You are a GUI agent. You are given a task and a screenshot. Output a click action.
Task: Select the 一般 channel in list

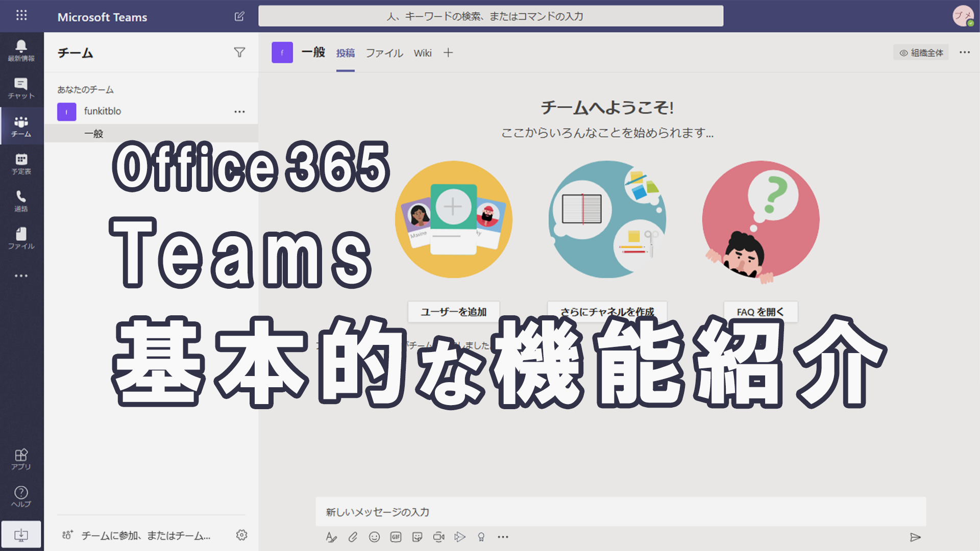click(151, 134)
